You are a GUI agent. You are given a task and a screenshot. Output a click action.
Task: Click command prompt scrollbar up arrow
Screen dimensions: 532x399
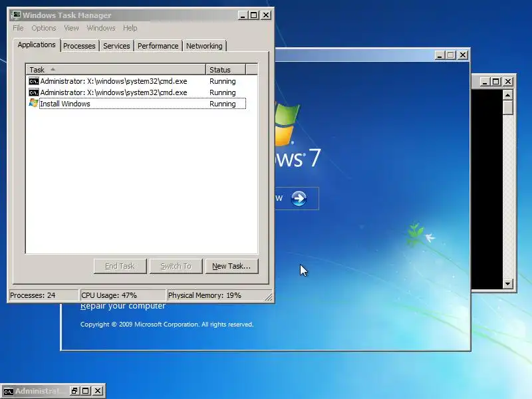[x=507, y=95]
